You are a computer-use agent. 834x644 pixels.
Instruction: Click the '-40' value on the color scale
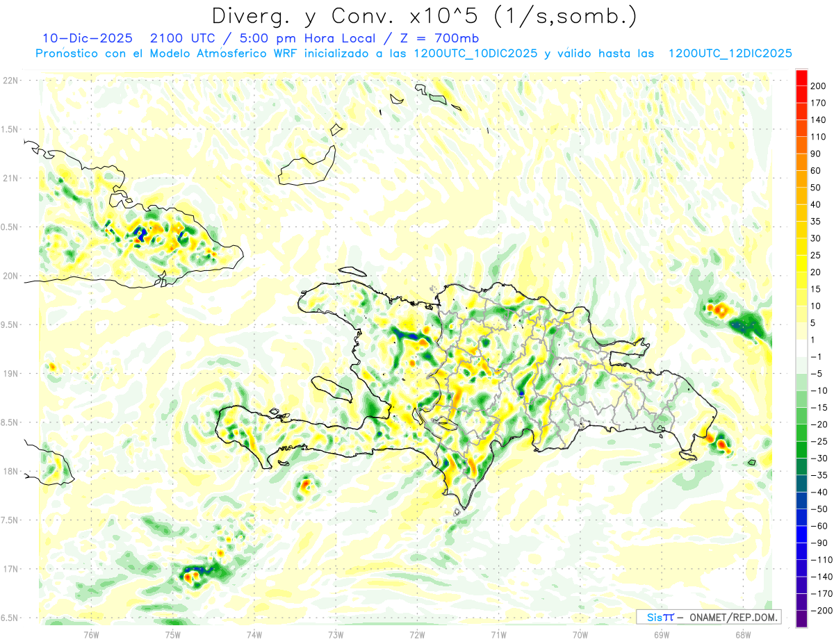pos(818,493)
